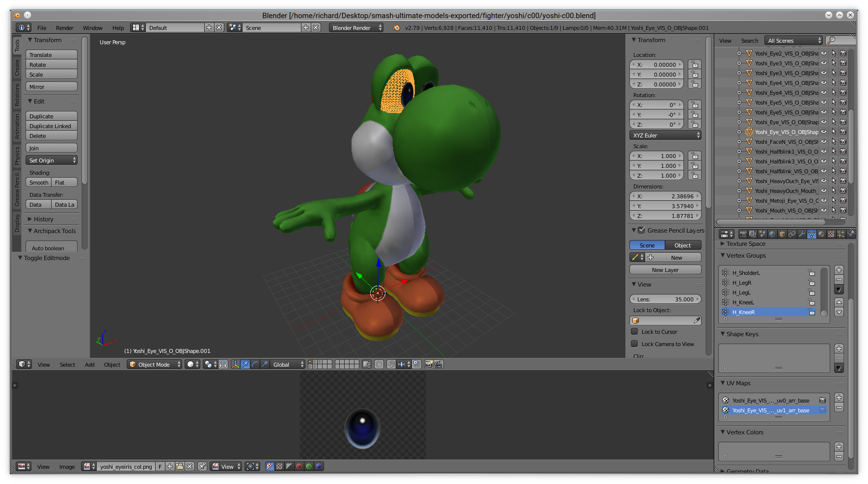Image resolution: width=868 pixels, height=484 pixels.
Task: Open the Particles properties tab (sparkles icon)
Action: tap(841, 234)
